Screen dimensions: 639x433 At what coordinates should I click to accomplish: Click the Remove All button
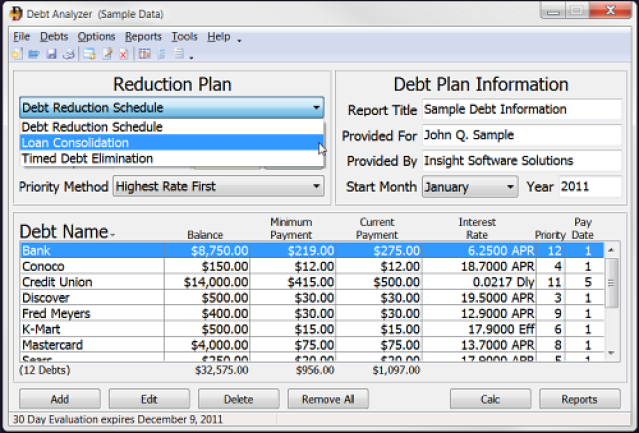coord(328,399)
